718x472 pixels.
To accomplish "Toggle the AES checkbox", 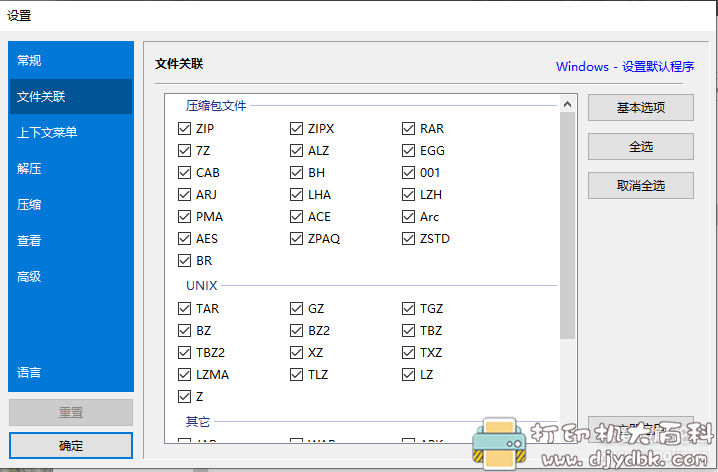I will (x=184, y=239).
